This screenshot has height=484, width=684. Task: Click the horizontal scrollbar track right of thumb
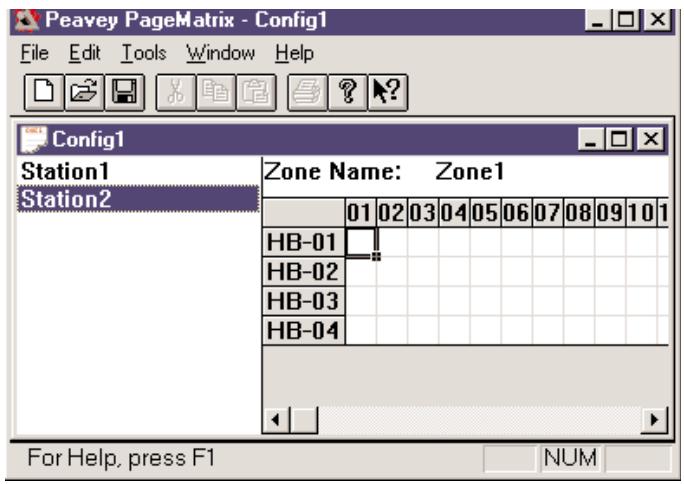point(479,420)
